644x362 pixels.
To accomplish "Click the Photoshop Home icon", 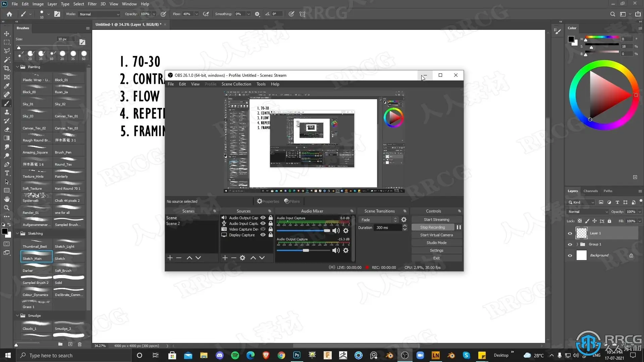I will tap(9, 14).
